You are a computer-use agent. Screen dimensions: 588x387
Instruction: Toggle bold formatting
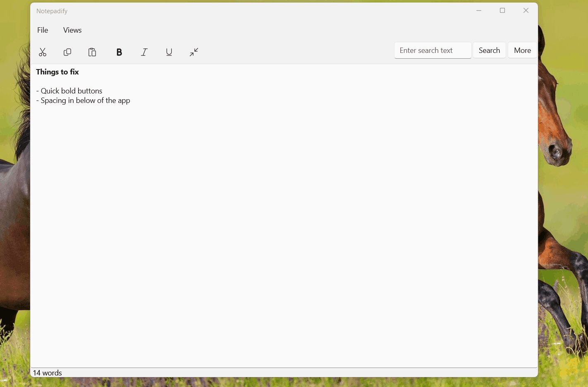coord(119,52)
